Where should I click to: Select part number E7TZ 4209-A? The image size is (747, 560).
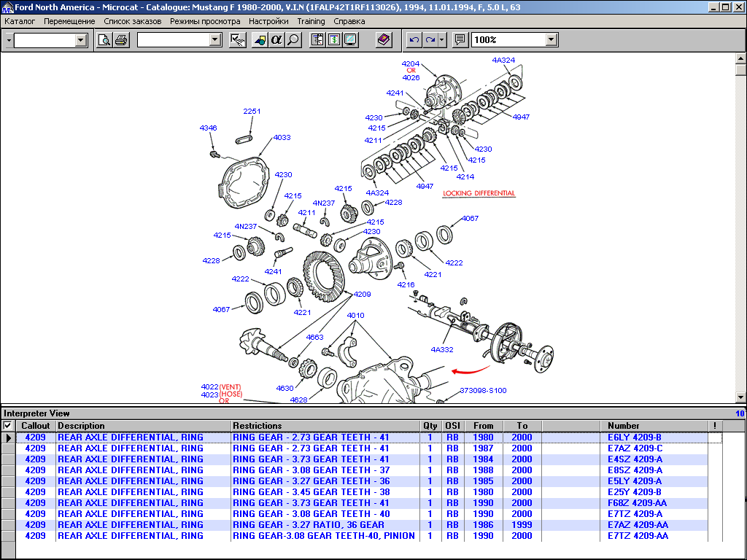coord(635,514)
